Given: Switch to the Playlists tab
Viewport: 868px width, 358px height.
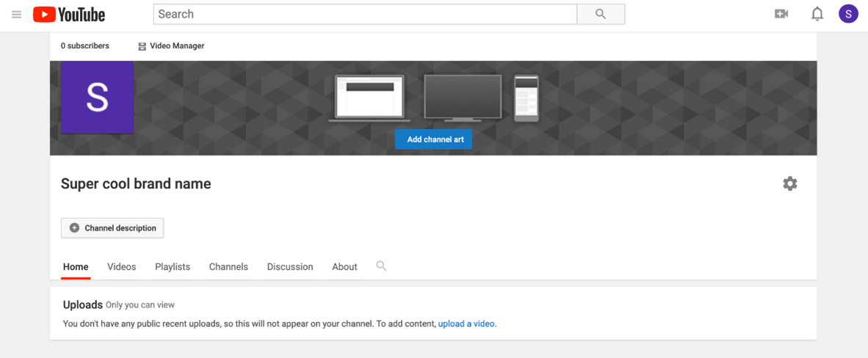Looking at the screenshot, I should (173, 267).
